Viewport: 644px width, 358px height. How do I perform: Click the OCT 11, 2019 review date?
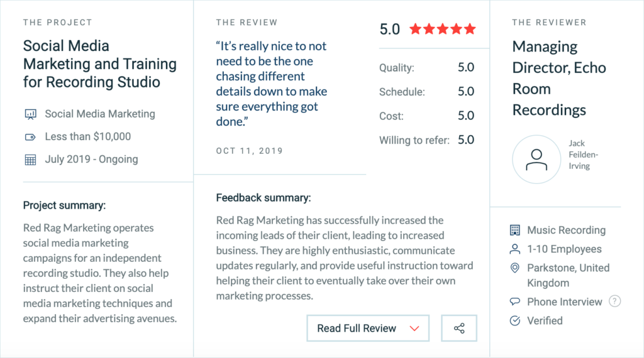point(249,151)
